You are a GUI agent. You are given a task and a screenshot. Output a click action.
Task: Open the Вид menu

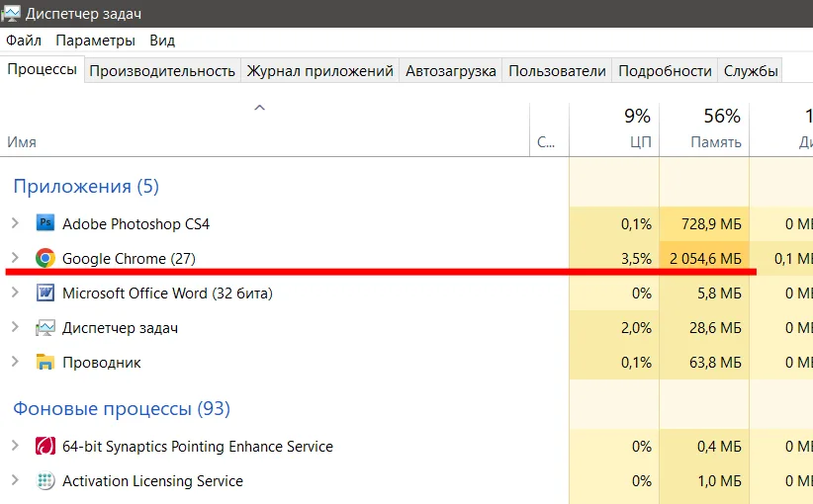click(162, 40)
